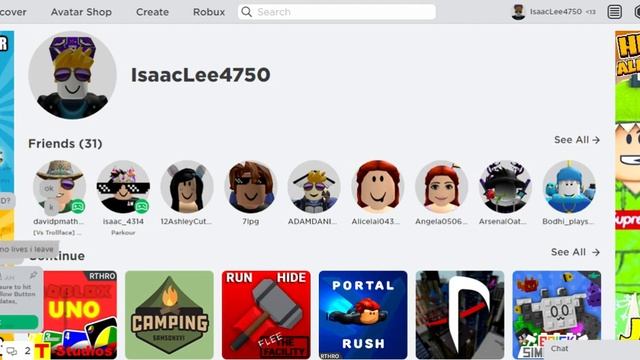
Task: Click the right-side advertisement banner
Action: [x=627, y=186]
